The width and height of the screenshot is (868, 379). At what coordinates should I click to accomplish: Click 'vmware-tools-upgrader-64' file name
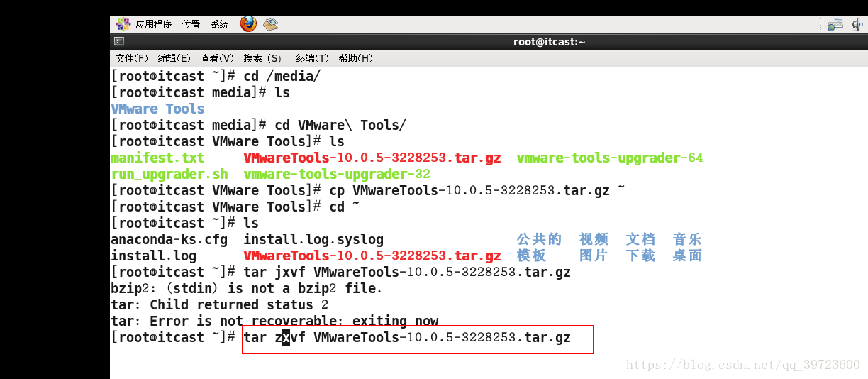tap(610, 158)
